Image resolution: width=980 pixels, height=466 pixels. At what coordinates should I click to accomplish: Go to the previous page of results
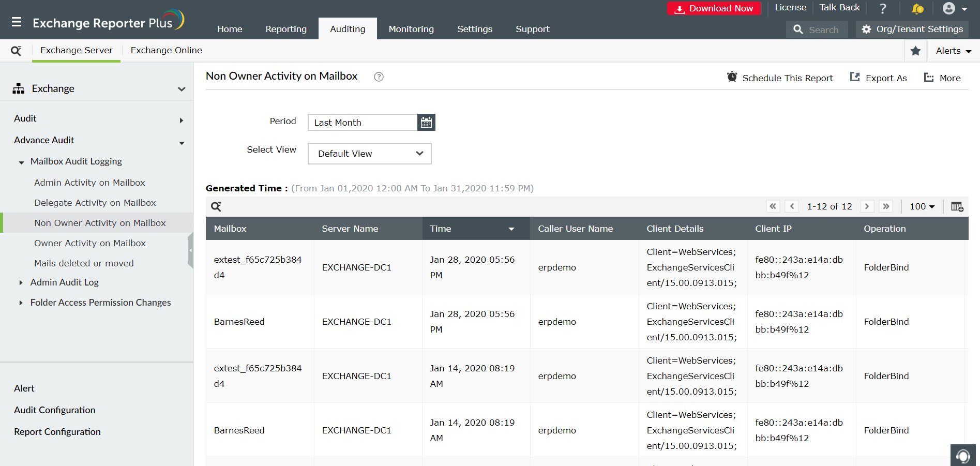coord(792,206)
